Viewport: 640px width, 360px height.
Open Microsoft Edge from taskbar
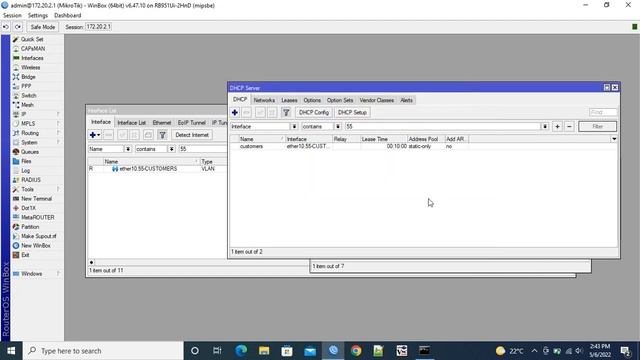point(241,351)
